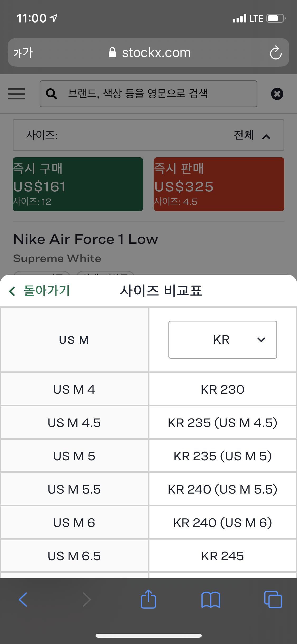This screenshot has width=297, height=644.
Task: Show open Safari tabs
Action: (273, 599)
